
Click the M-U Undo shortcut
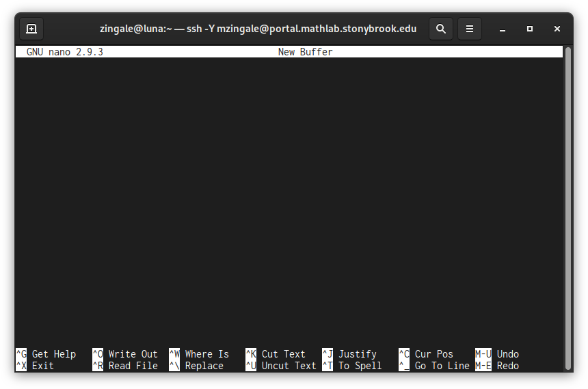(x=497, y=354)
